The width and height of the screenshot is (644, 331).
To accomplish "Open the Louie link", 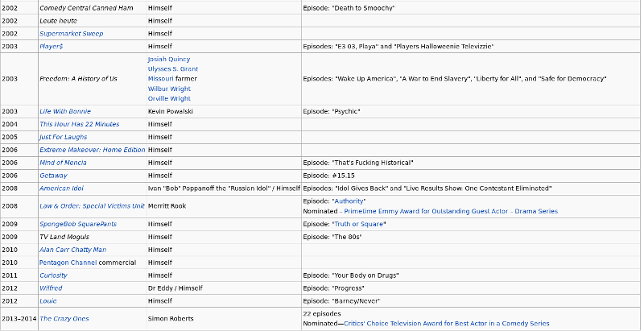I will tap(48, 301).
